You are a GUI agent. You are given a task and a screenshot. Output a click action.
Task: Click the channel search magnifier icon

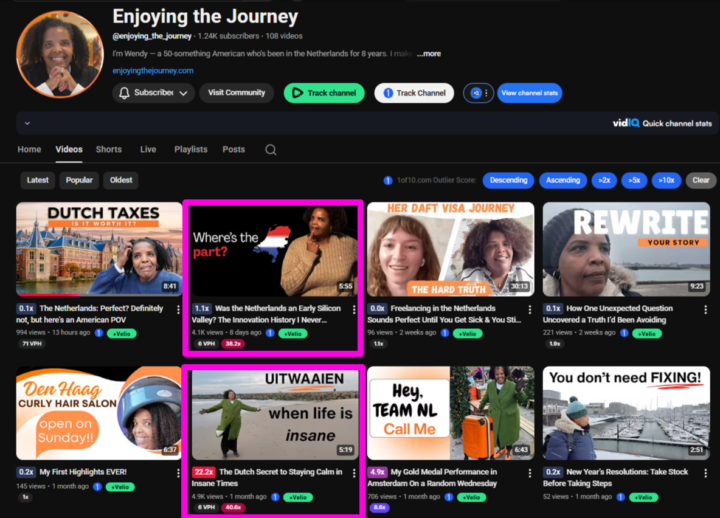pyautogui.click(x=271, y=150)
